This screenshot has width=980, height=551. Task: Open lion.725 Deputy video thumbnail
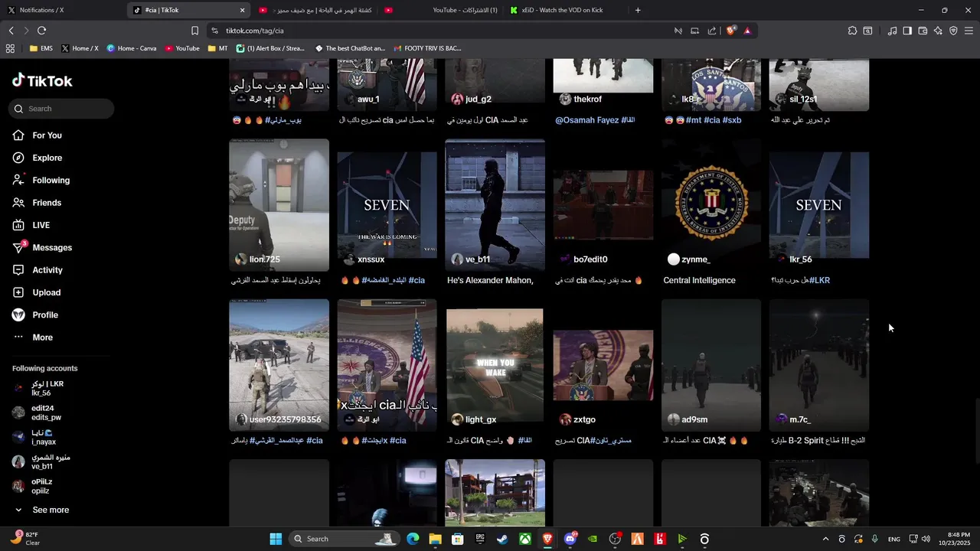click(x=279, y=205)
